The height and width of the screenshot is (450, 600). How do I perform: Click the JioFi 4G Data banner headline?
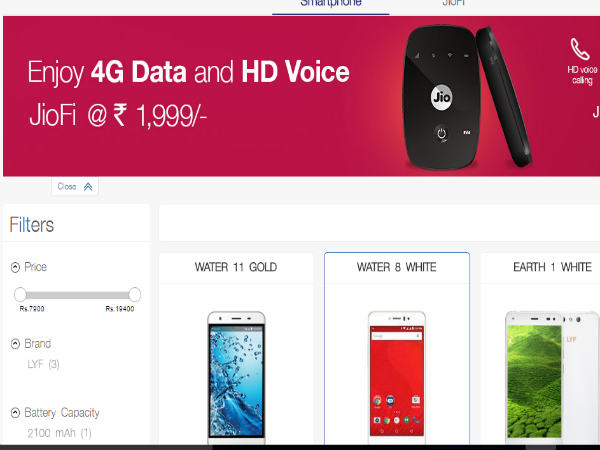pos(189,72)
